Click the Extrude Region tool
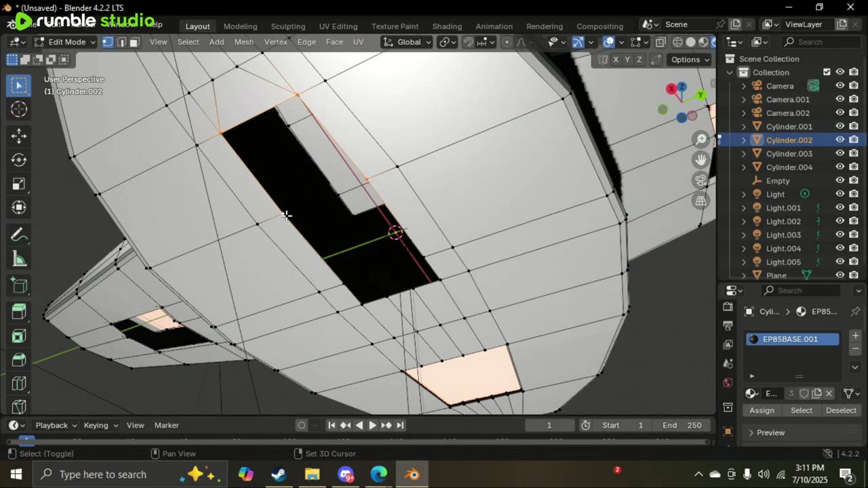The image size is (868, 488). coord(19,311)
